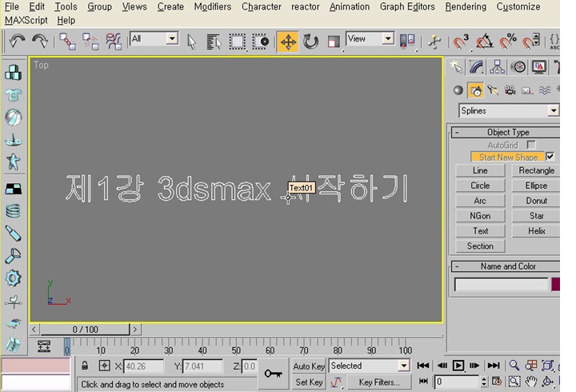The width and height of the screenshot is (576, 392).
Task: Click the object color swatch
Action: point(556,284)
